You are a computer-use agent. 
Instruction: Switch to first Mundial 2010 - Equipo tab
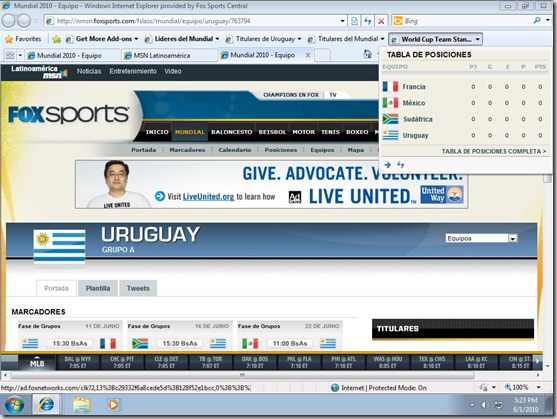[73, 55]
